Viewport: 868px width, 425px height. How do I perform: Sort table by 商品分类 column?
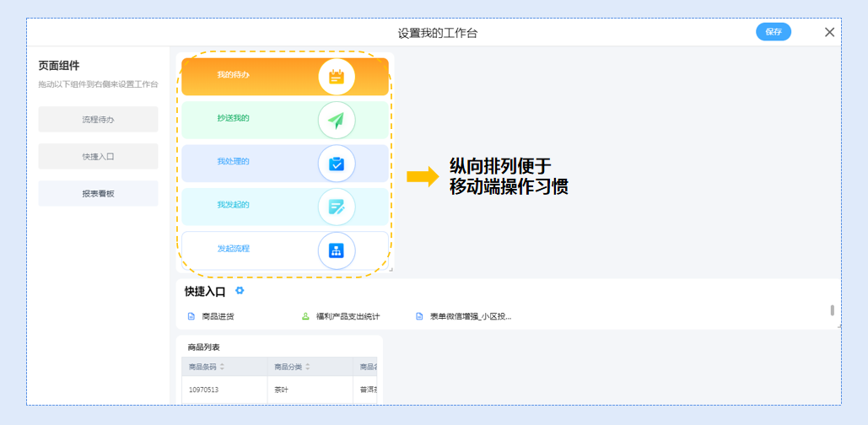[307, 367]
